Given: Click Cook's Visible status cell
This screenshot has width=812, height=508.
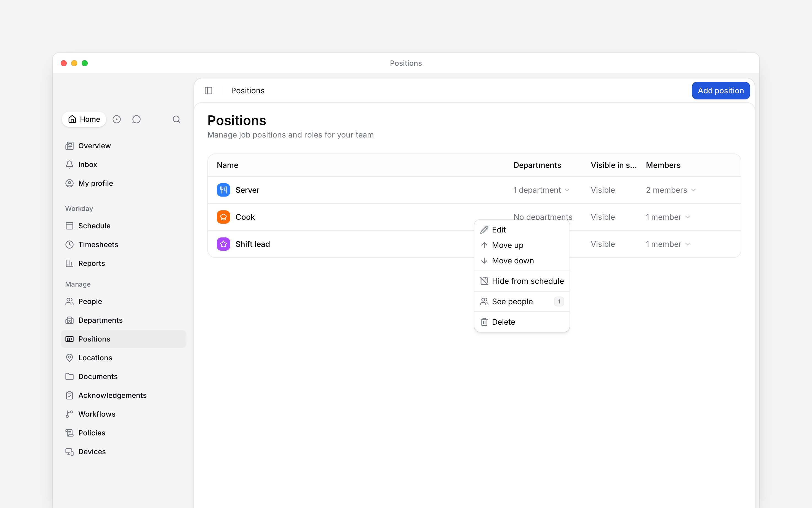Looking at the screenshot, I should click(603, 217).
